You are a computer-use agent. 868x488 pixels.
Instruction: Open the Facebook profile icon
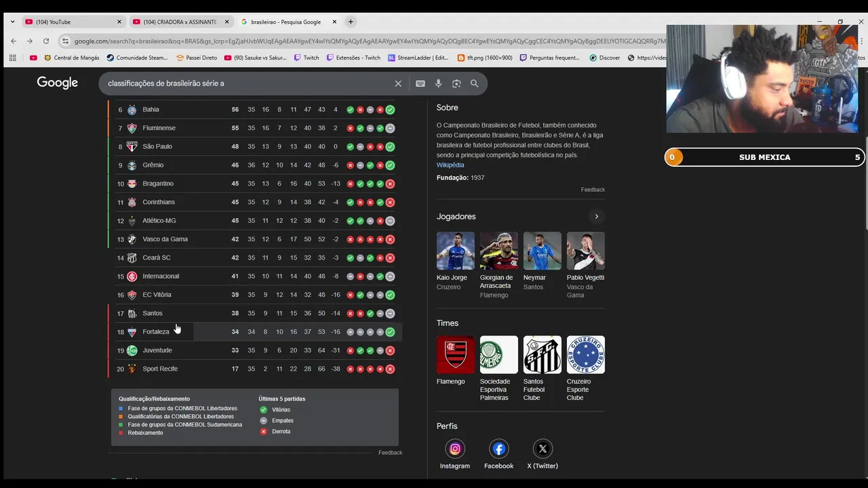(x=498, y=449)
